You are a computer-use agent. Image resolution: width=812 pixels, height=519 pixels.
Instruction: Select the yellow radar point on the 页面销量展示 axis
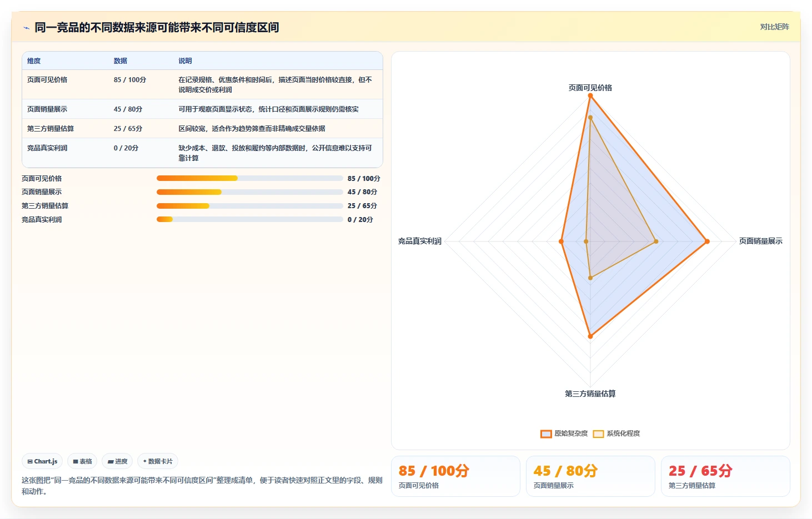point(656,241)
